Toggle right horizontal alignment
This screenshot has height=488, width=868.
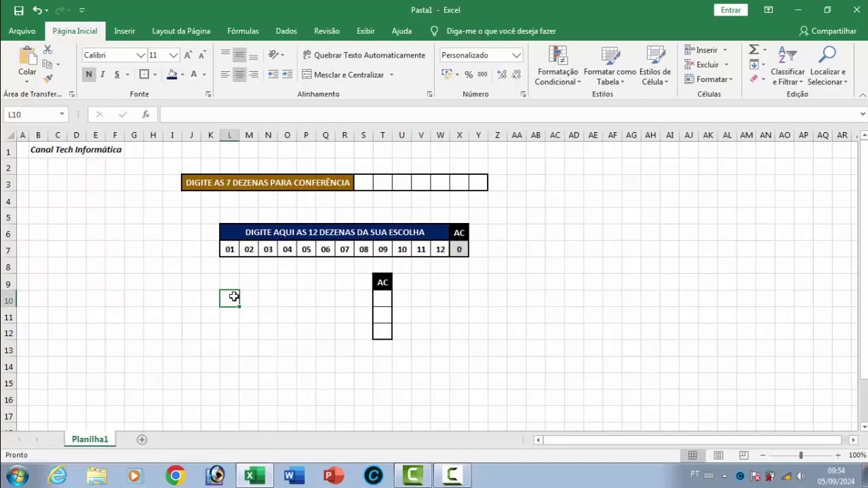point(253,75)
